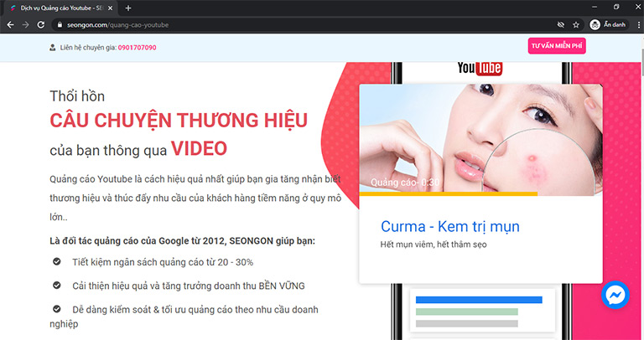This screenshot has height=340, width=644.
Task: Click the blue bar in phone mockup
Action: (479, 300)
